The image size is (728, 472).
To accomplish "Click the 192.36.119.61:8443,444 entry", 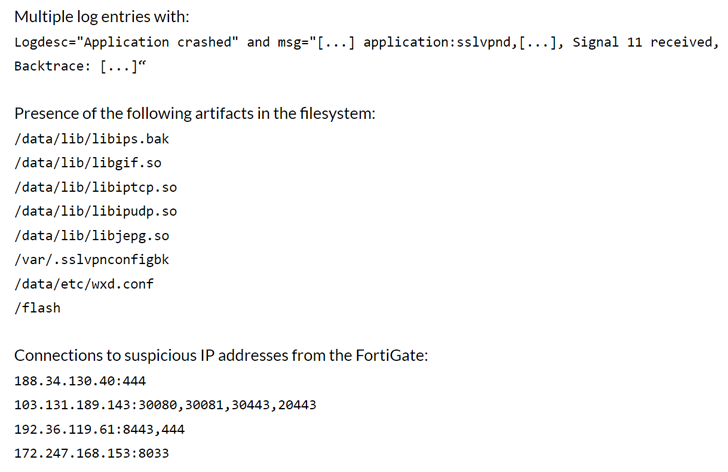I will point(99,429).
